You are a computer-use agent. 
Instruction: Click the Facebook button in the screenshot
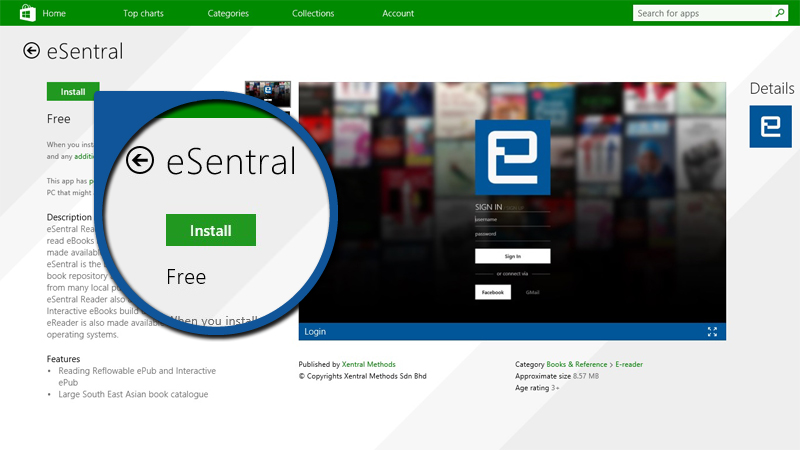493,292
